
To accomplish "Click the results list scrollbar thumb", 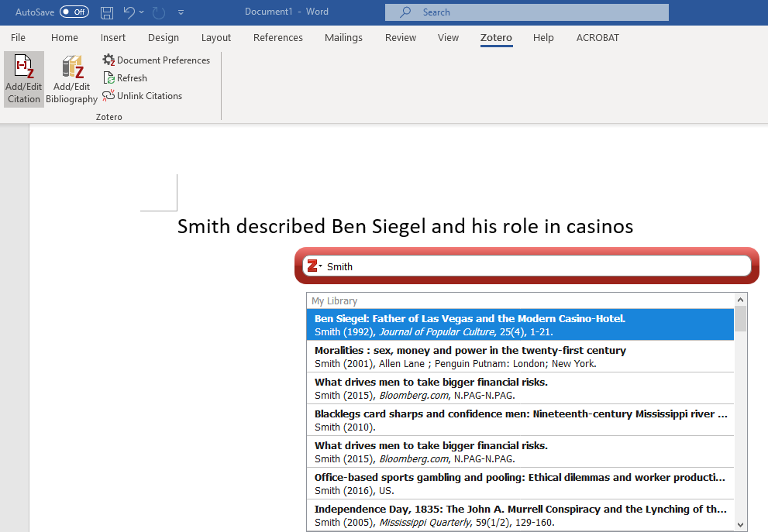I will click(741, 318).
